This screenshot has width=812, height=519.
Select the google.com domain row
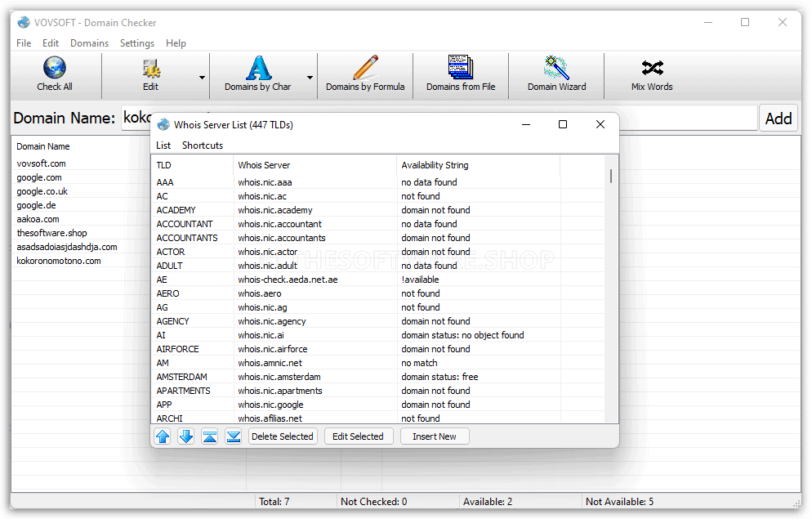[x=39, y=177]
